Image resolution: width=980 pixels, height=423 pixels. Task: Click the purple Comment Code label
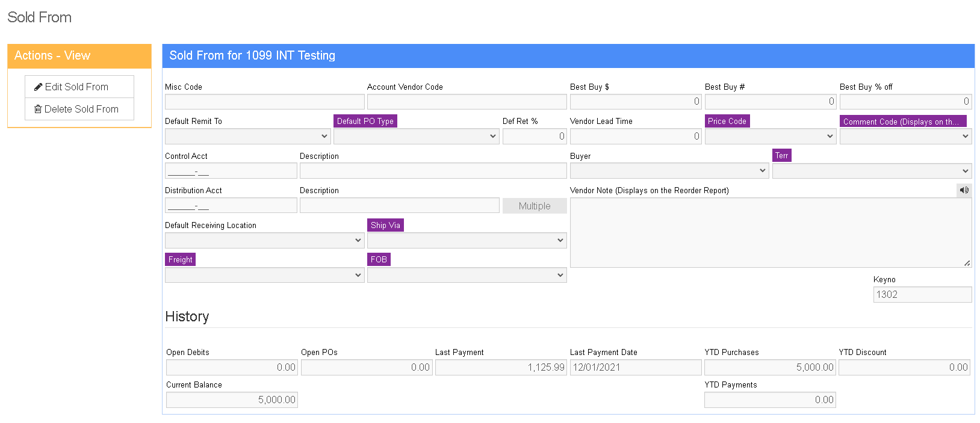click(903, 121)
